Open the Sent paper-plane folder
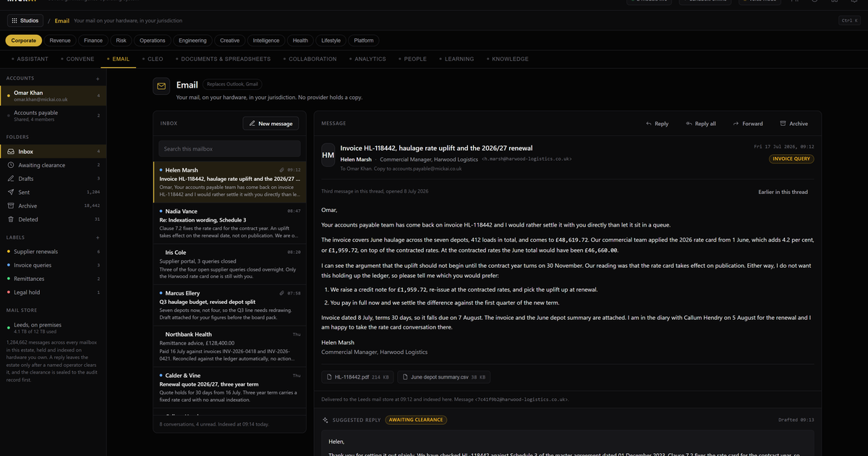Viewport: 868px width, 456px height. (x=11, y=193)
